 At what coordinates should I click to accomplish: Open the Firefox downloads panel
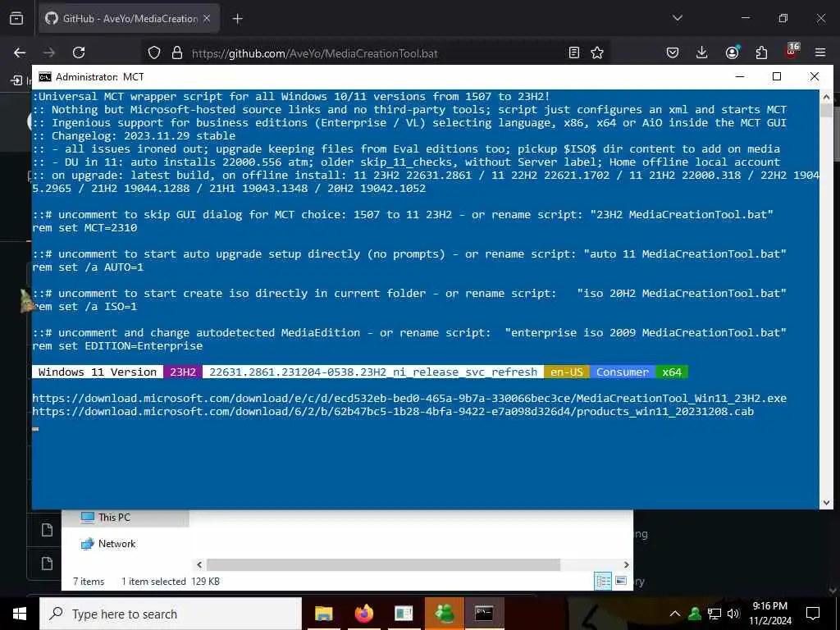coord(702,52)
